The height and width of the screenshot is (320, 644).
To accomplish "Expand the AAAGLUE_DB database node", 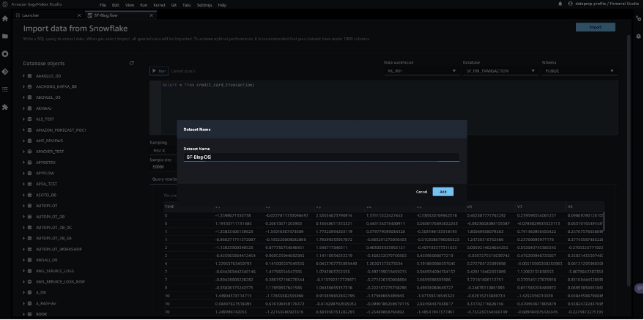I will (x=24, y=76).
